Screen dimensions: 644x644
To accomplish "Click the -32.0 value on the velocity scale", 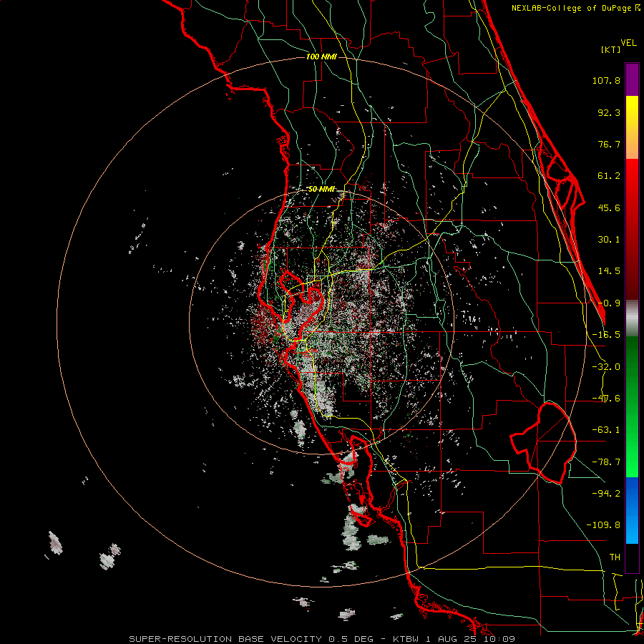I will click(606, 367).
